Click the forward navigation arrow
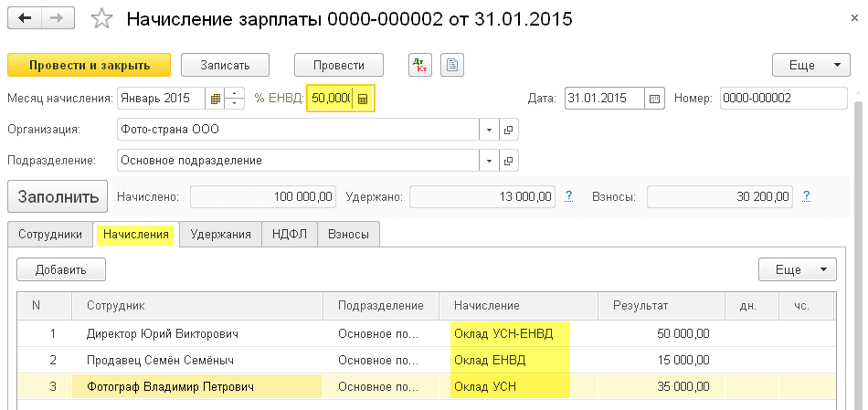This screenshot has height=410, width=868. click(x=56, y=18)
